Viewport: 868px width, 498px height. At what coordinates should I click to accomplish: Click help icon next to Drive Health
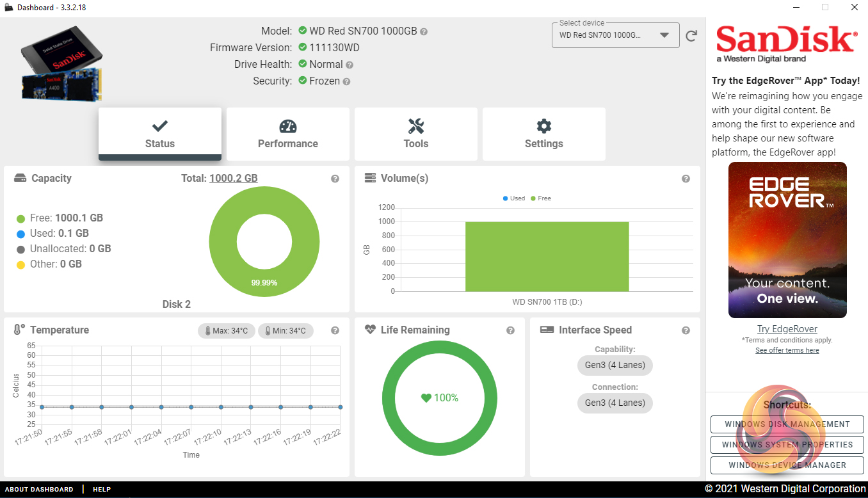pos(350,65)
